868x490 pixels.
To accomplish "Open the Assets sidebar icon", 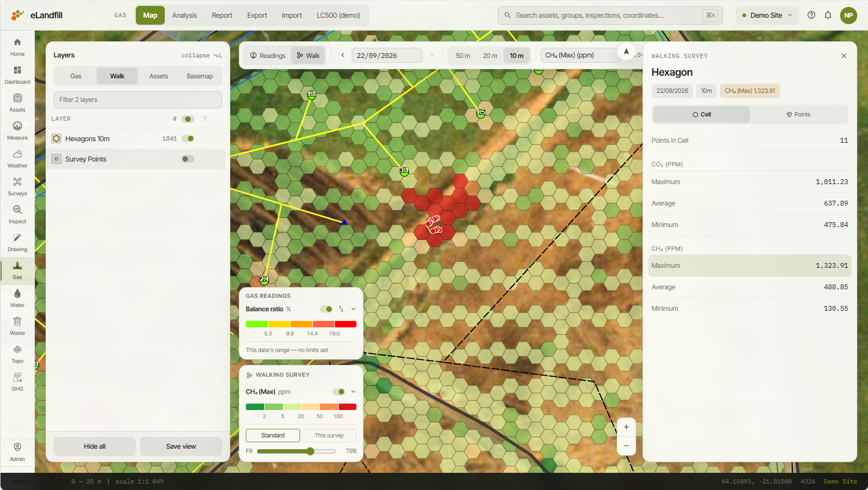I will click(17, 103).
